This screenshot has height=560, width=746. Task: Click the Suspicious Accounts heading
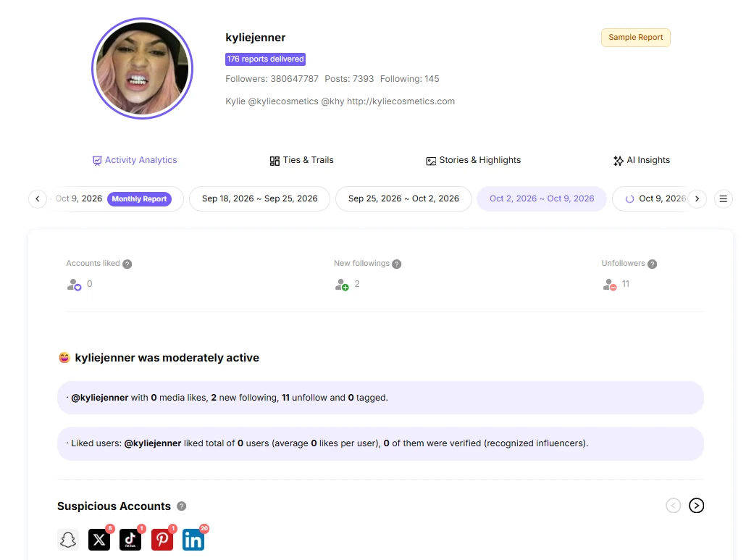[x=114, y=506]
